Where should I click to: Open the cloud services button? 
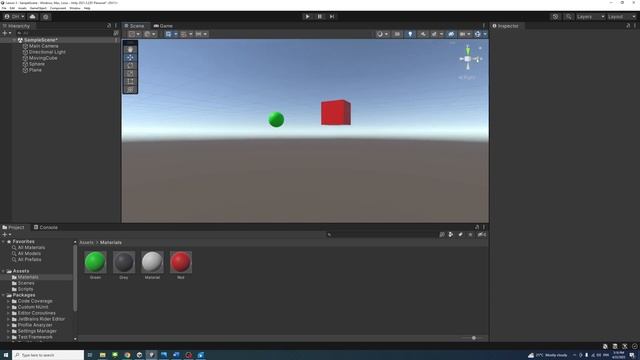33,17
